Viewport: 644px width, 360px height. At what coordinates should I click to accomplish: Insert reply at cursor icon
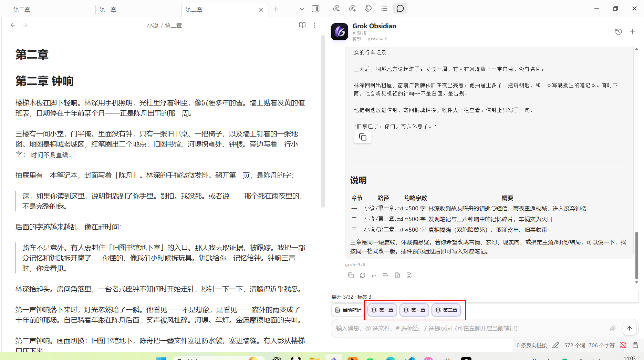[374, 275]
